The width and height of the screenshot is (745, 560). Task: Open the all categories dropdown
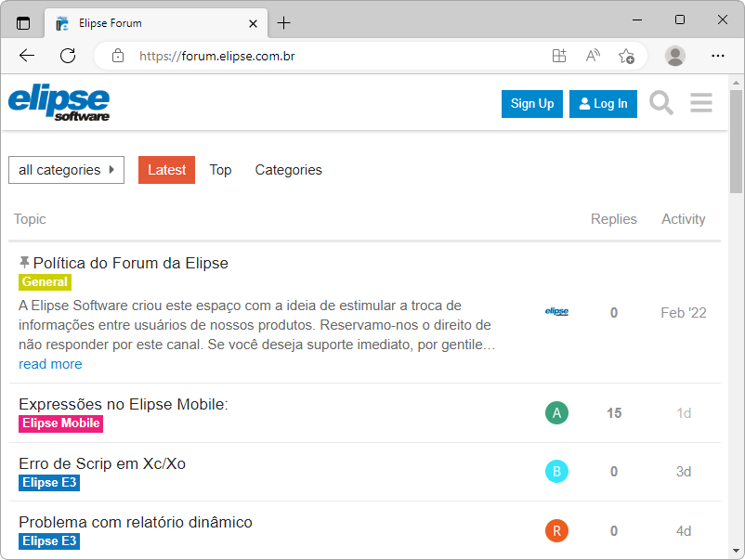[x=66, y=170]
